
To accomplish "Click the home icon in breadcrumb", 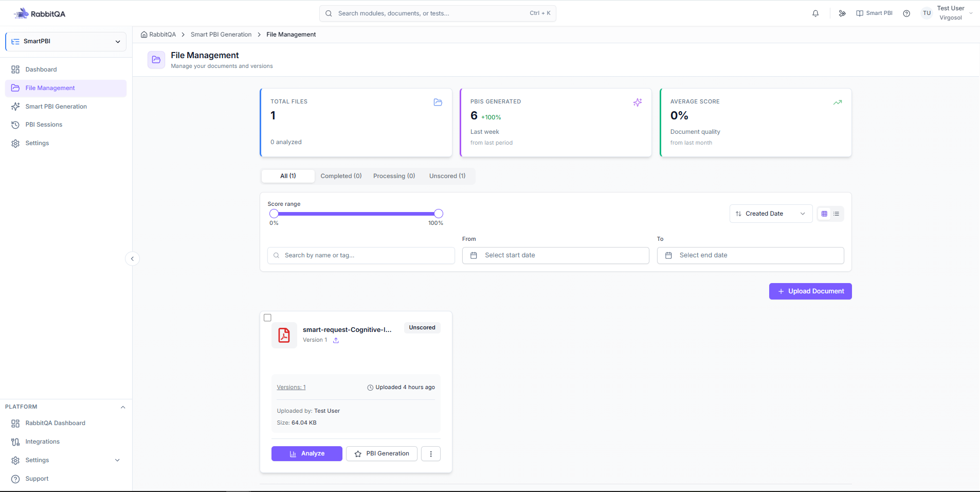I will pyautogui.click(x=144, y=34).
